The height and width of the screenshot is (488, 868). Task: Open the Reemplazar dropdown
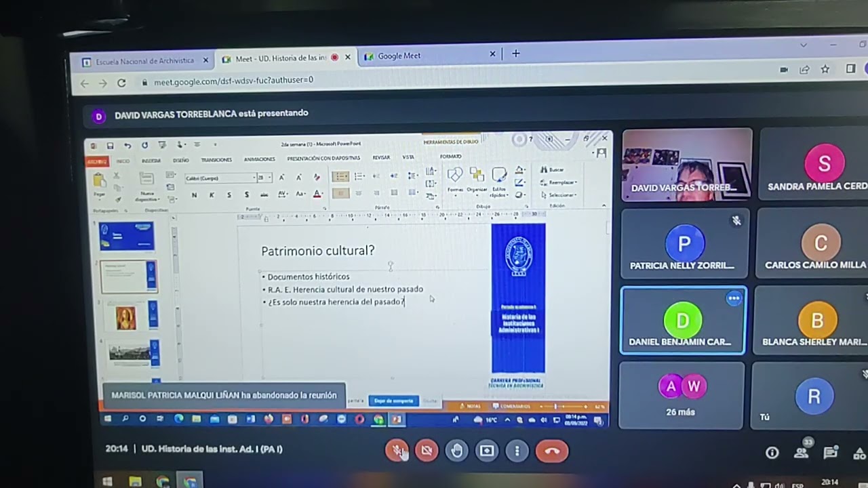point(559,182)
